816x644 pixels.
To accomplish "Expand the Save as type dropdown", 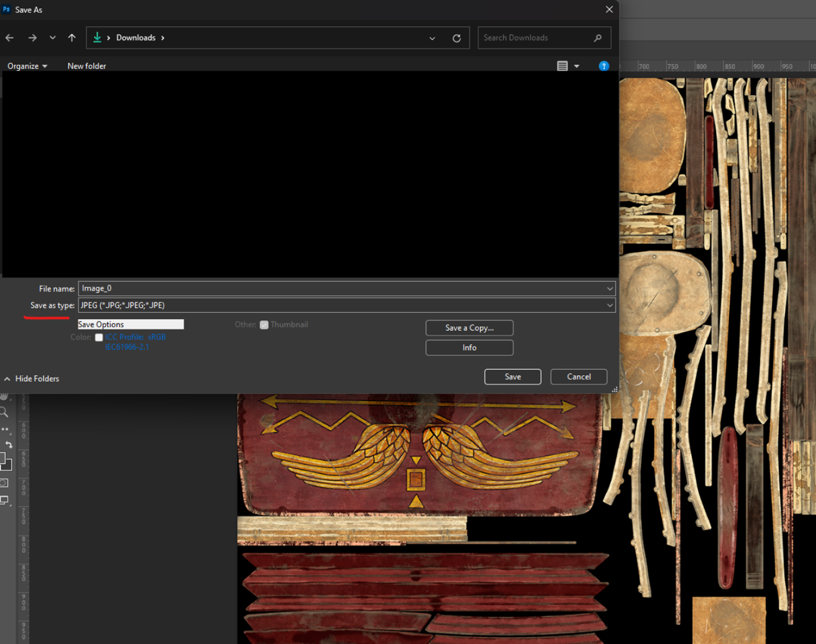I will click(x=610, y=305).
